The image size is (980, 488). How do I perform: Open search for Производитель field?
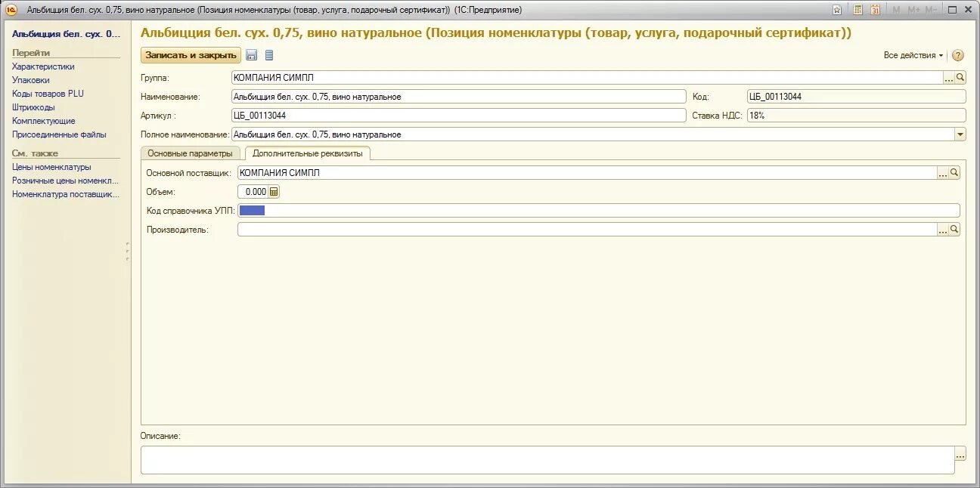954,230
